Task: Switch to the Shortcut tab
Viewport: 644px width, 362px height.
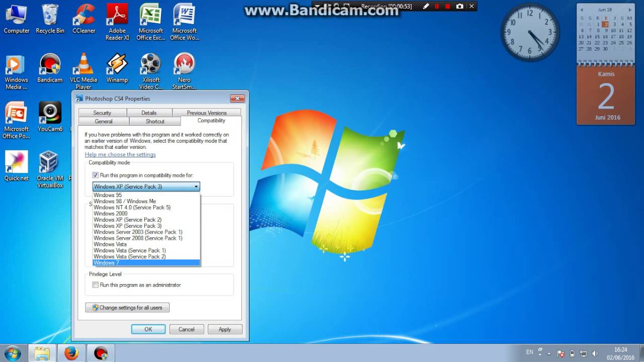Action: click(x=155, y=121)
